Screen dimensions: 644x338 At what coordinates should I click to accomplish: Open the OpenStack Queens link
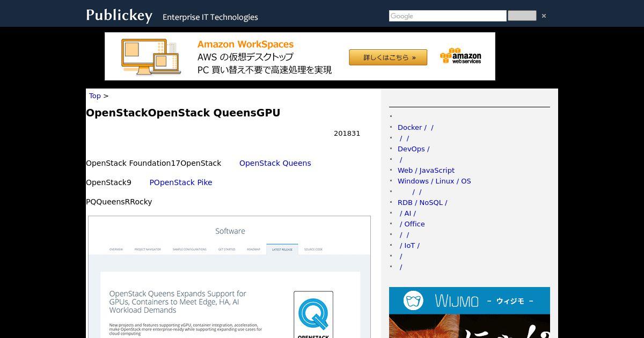click(275, 163)
